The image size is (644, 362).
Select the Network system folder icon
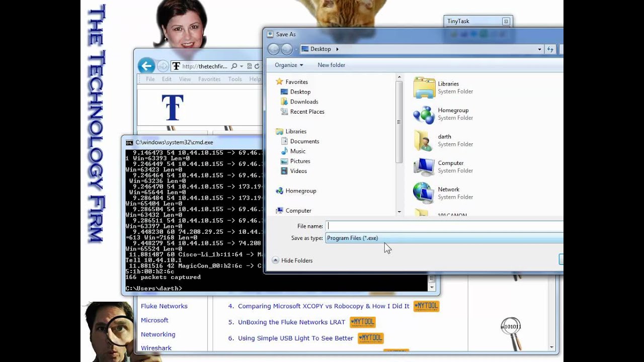coord(424,193)
